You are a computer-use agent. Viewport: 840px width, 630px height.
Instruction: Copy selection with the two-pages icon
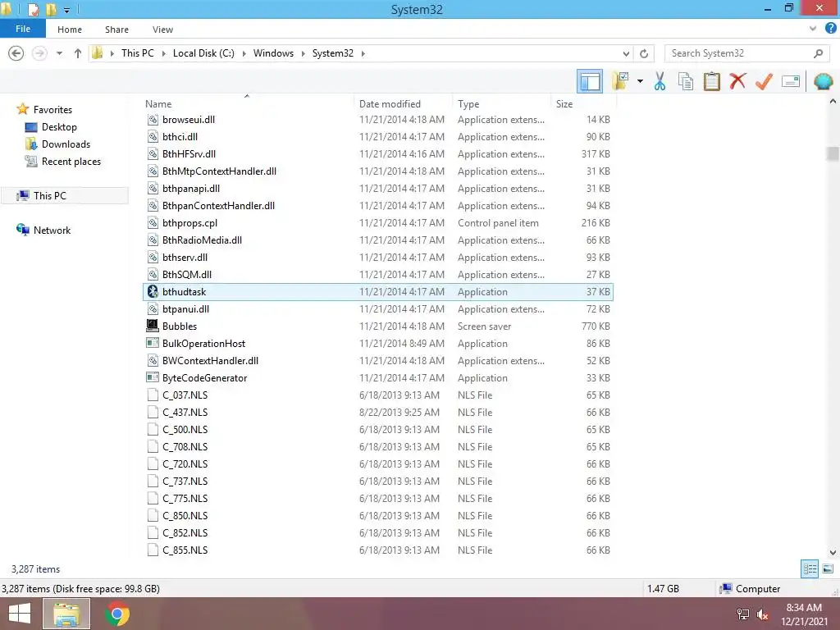686,81
